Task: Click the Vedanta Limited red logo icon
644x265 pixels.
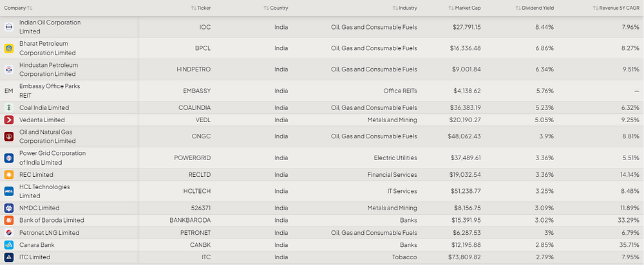Action: (8, 120)
